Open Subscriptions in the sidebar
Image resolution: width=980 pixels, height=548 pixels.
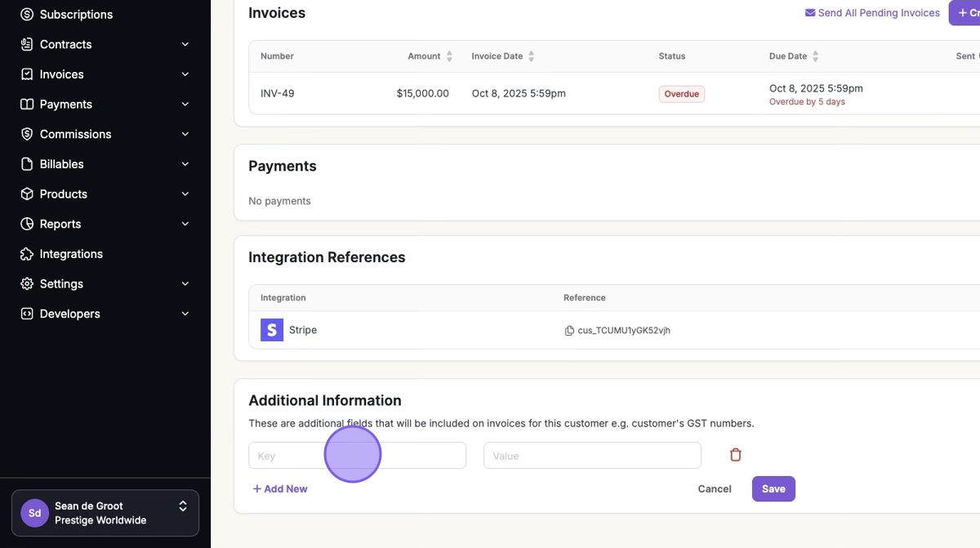[x=76, y=15]
